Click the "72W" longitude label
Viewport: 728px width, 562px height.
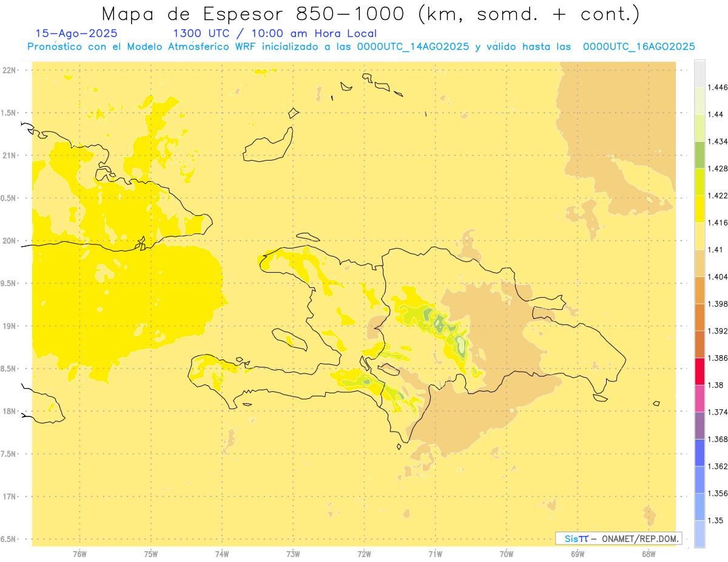364,554
